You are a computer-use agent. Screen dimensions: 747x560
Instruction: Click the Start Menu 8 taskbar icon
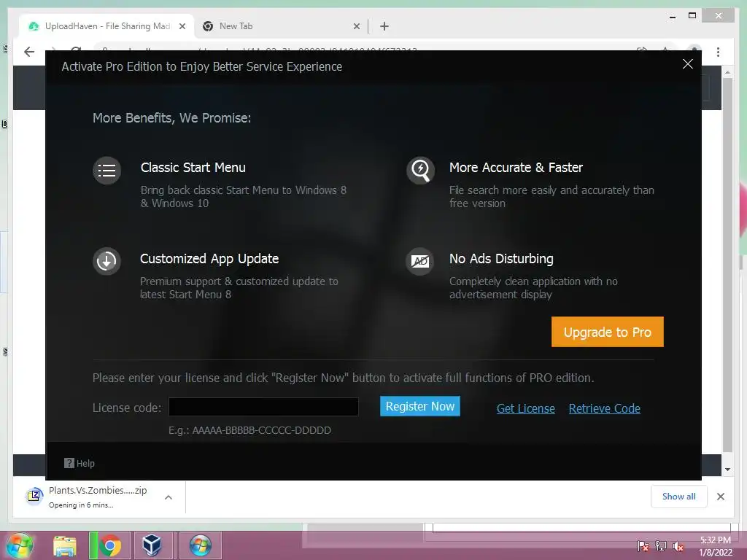[x=200, y=545]
